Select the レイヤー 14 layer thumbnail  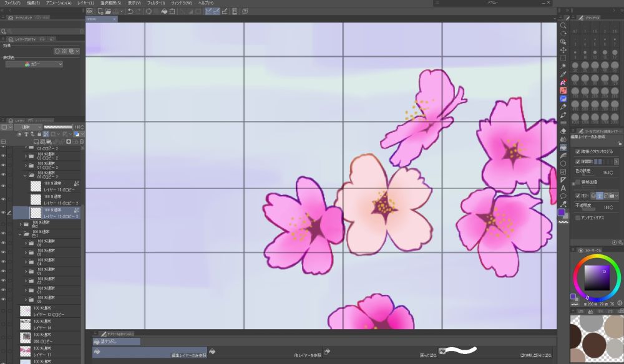click(26, 324)
